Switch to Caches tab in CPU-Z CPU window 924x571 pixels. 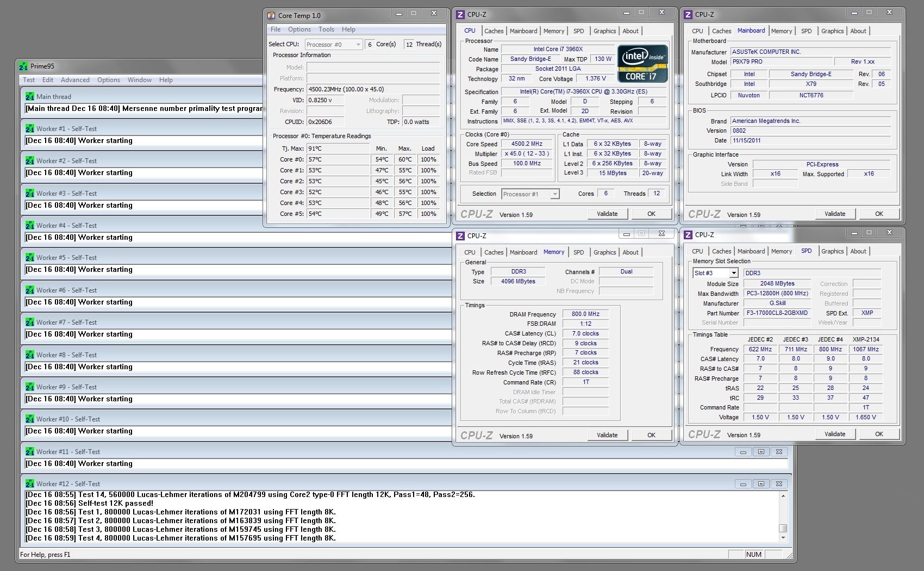[x=494, y=31]
